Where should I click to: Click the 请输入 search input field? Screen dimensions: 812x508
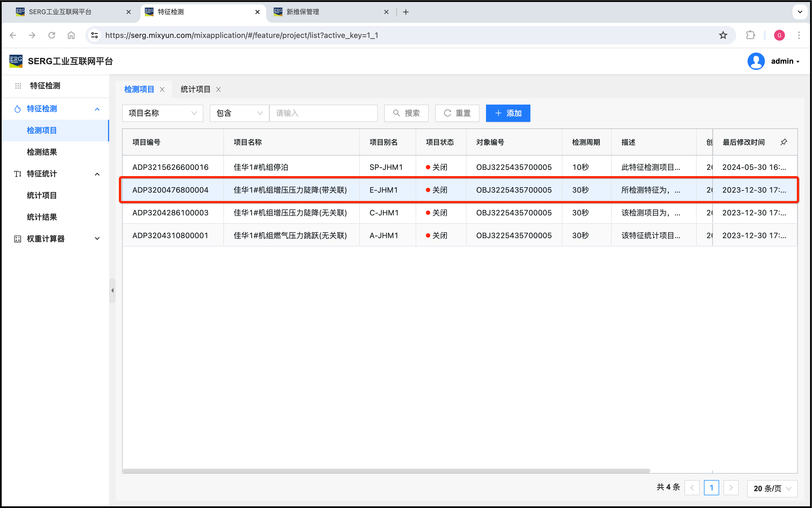323,113
